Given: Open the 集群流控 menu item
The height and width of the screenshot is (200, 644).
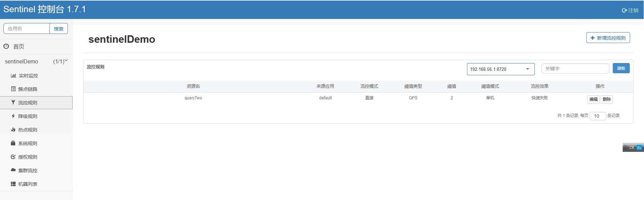Looking at the screenshot, I should pos(36,171).
